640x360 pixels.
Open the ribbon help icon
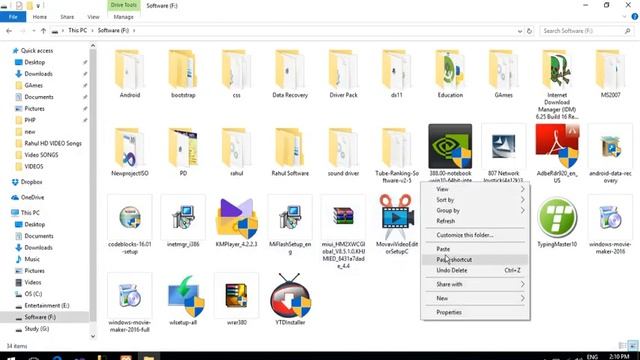tap(634, 17)
